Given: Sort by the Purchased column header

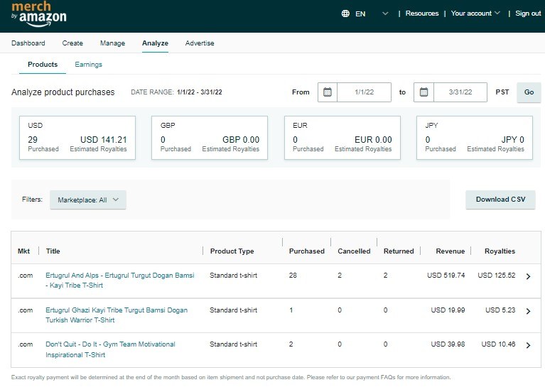Looking at the screenshot, I should coord(306,251).
